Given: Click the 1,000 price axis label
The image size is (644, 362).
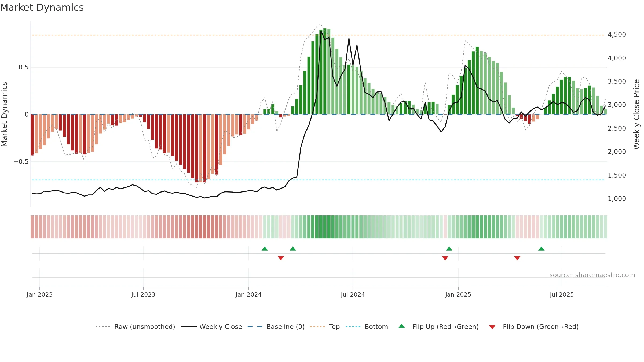Looking at the screenshot, I should tap(617, 199).
